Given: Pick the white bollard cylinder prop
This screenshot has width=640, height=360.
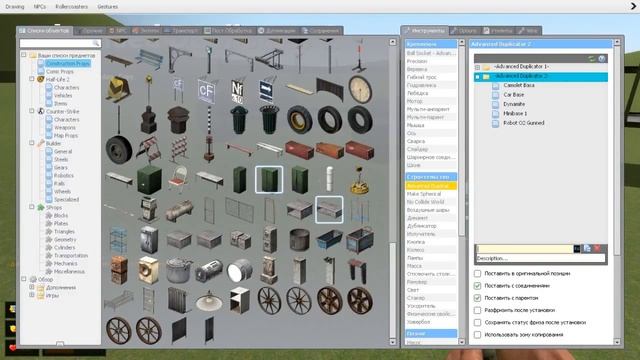Looking at the screenshot, I should [329, 179].
